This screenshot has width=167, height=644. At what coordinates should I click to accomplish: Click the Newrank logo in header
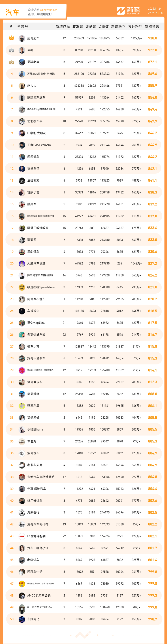[x=128, y=11]
